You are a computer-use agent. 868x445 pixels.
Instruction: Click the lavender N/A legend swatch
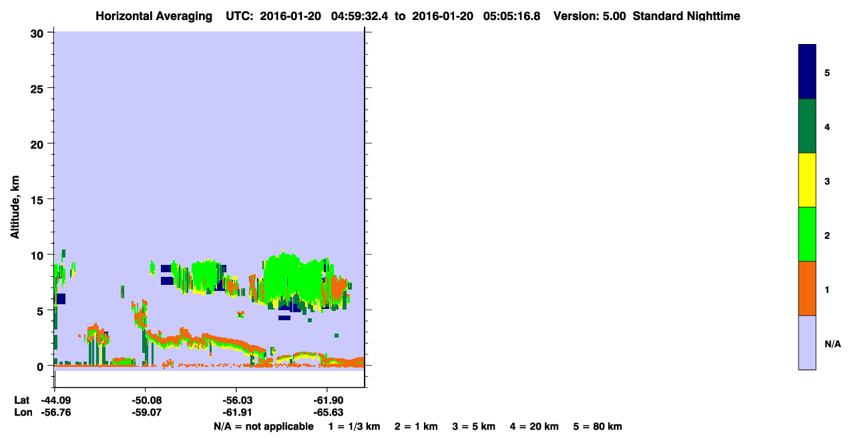807,342
